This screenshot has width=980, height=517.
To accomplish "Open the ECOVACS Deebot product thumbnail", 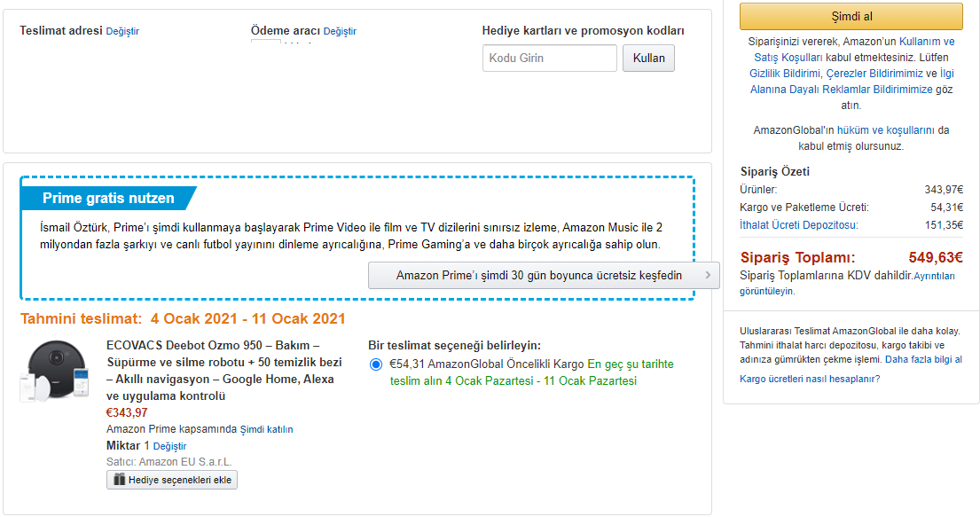I will 56,372.
